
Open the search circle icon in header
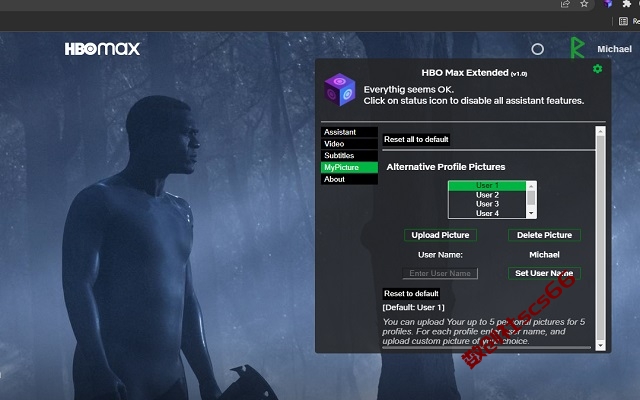tap(538, 49)
